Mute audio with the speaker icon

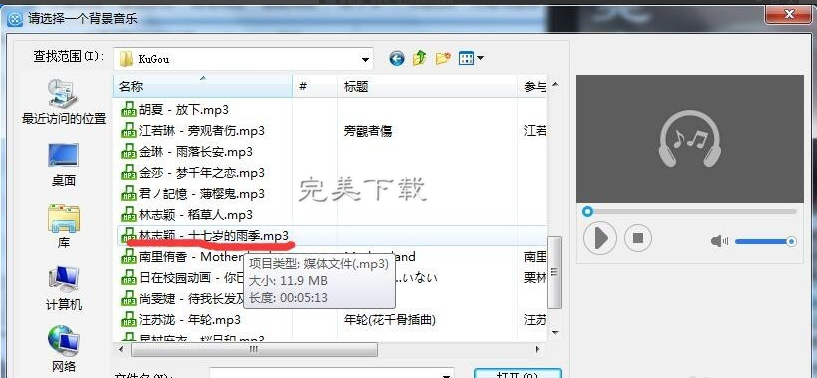click(720, 240)
